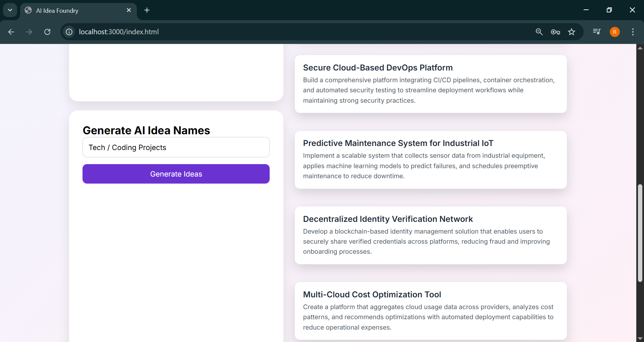Open the media controls icon
This screenshot has width=644, height=342.
pyautogui.click(x=597, y=32)
